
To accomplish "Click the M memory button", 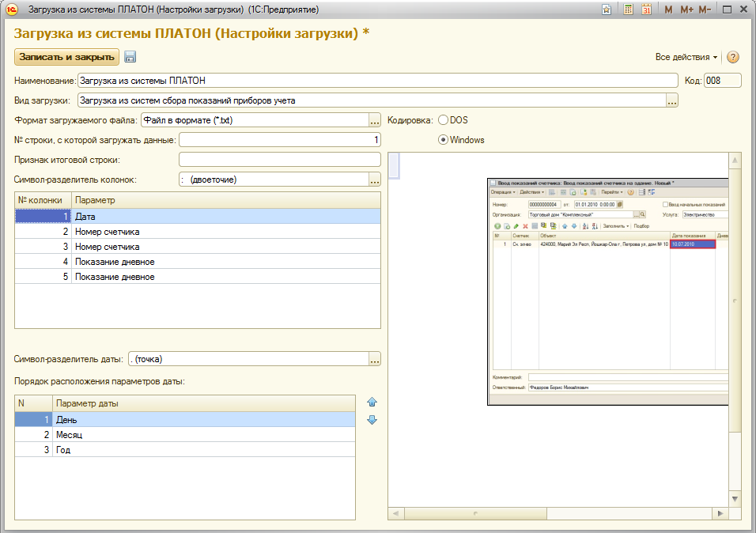I will [668, 9].
